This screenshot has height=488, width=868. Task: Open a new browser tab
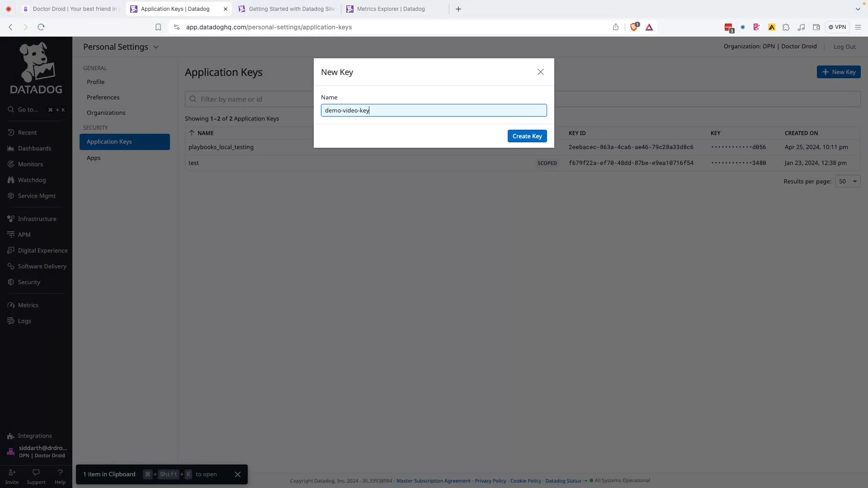[458, 9]
